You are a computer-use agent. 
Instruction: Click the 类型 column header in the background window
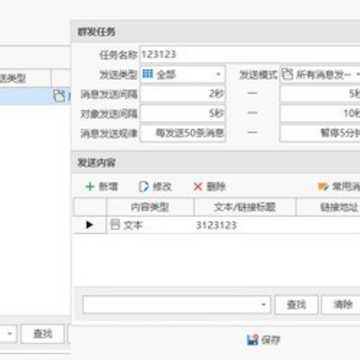pos(25,78)
